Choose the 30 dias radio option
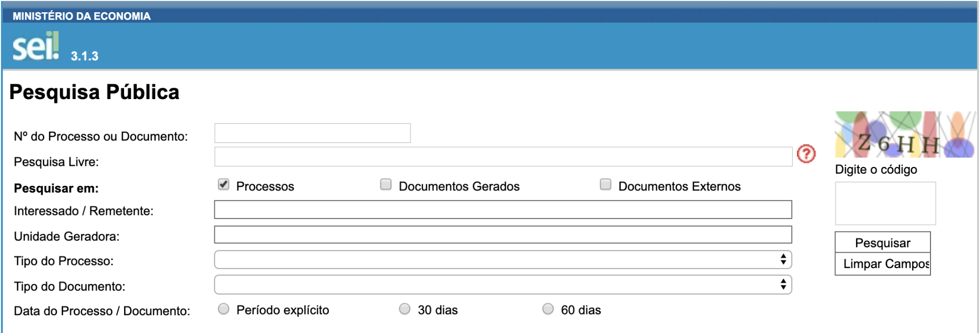 [405, 309]
